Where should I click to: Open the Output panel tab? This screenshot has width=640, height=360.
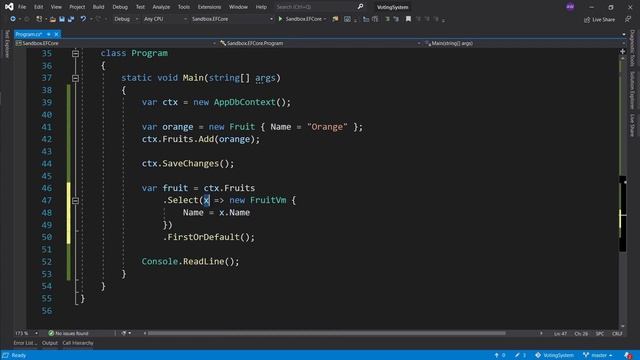[x=50, y=343]
